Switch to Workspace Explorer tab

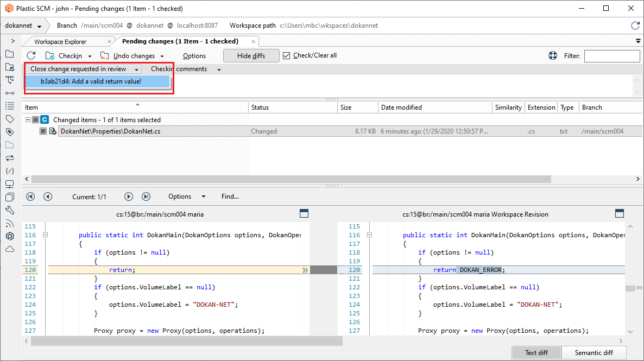coord(60,41)
